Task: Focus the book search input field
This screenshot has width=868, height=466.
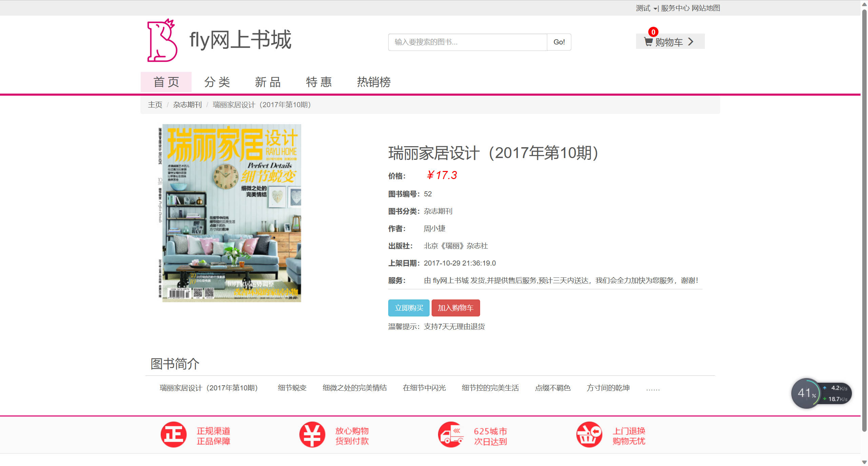Action: coord(467,42)
